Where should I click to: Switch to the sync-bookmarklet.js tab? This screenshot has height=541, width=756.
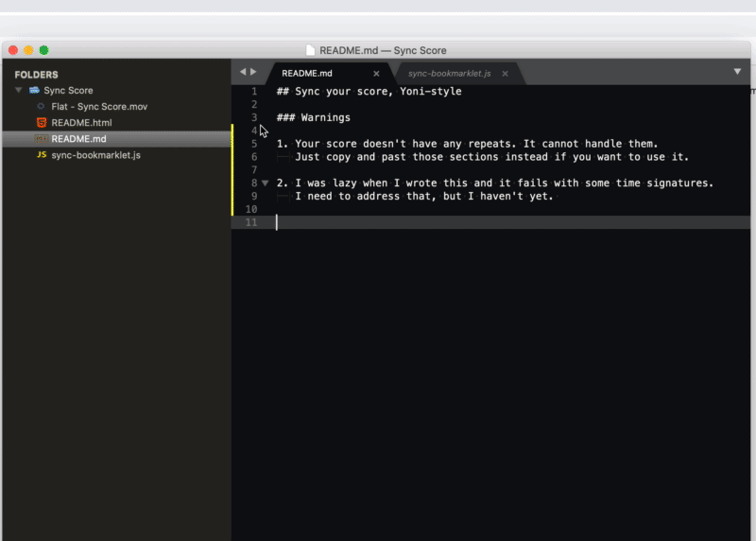[450, 74]
